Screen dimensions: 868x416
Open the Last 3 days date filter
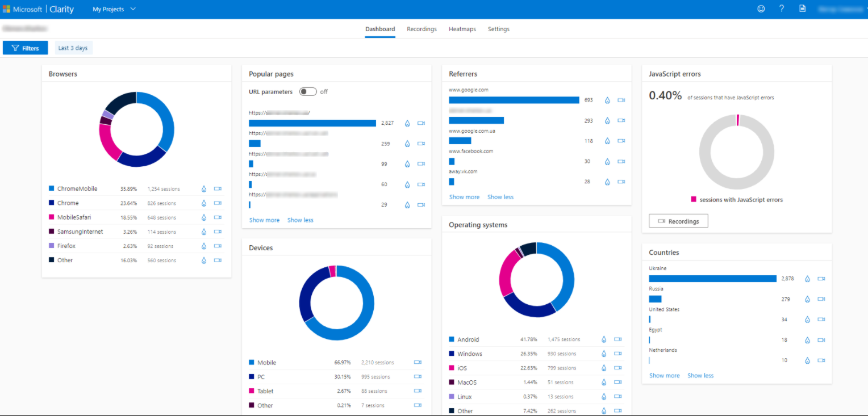pos(73,48)
